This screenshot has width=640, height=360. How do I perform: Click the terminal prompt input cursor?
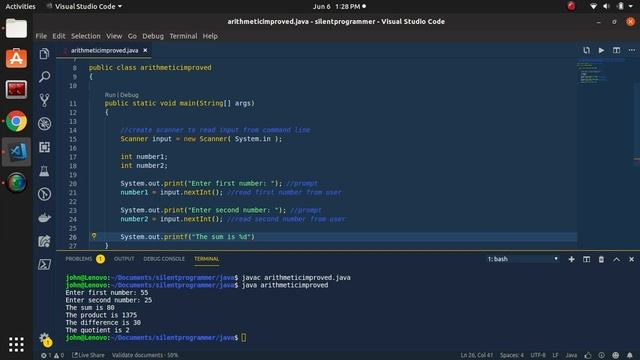click(x=244, y=338)
